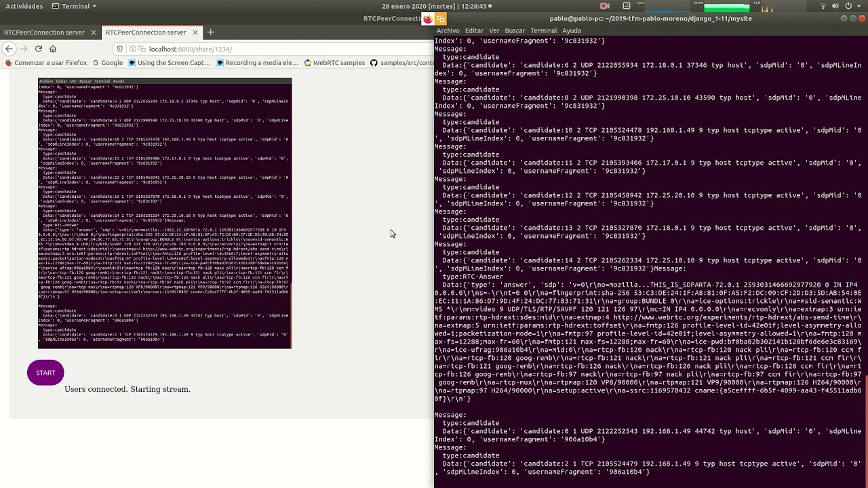
Task: Open Ver menu in terminal
Action: pos(494,30)
